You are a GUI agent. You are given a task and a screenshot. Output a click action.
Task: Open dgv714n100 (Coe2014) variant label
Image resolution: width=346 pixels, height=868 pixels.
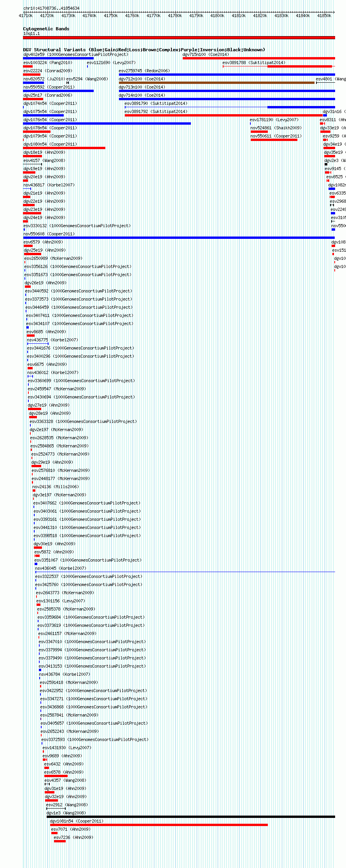click(x=142, y=95)
